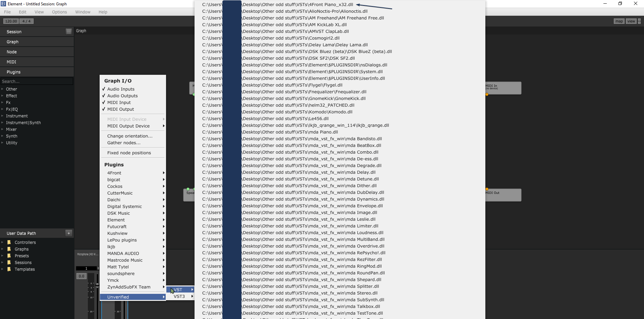The image size is (644, 319).
Task: Choose Change orientation… option
Action: click(x=133, y=136)
